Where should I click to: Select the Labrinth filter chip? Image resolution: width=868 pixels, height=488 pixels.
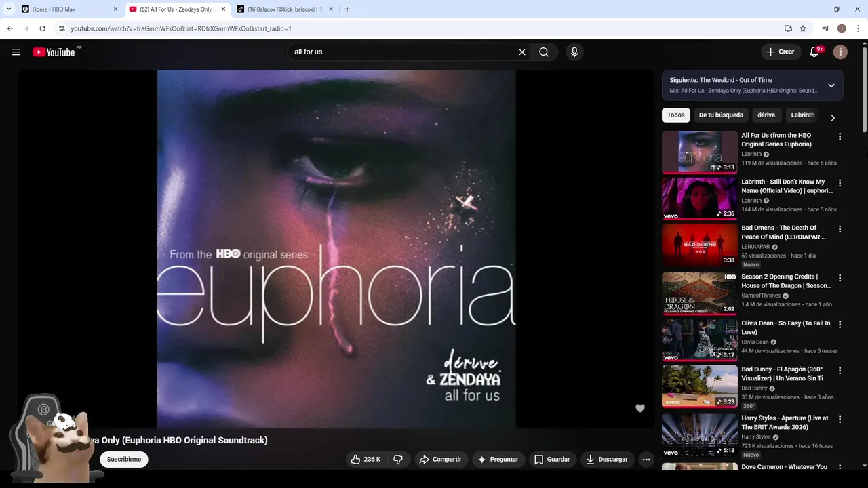click(803, 115)
